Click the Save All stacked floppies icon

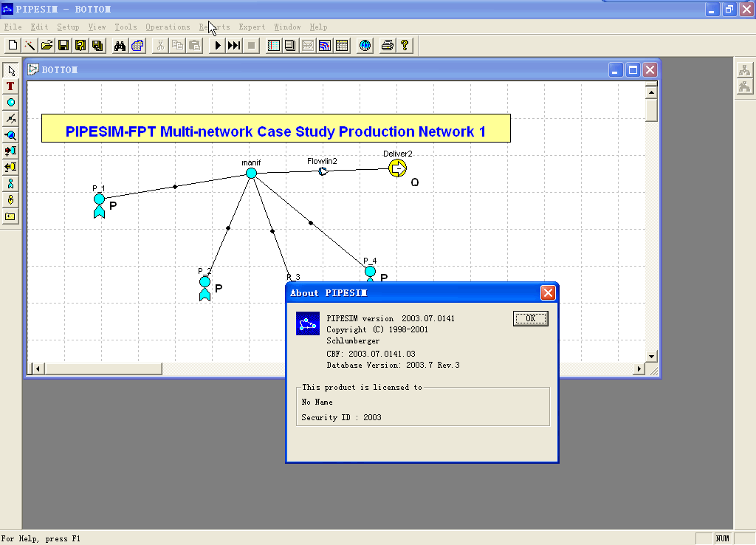[x=97, y=46]
